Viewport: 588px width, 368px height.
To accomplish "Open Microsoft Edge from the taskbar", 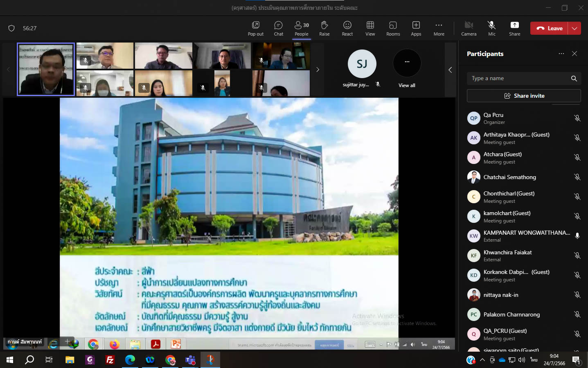I will [130, 360].
